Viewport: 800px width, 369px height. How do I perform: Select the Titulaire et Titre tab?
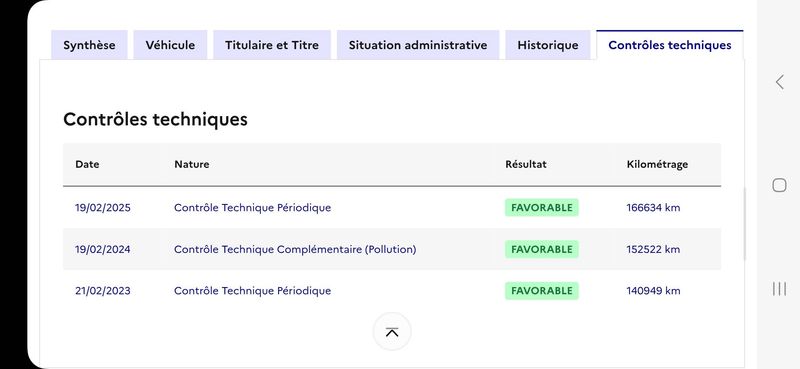[272, 45]
